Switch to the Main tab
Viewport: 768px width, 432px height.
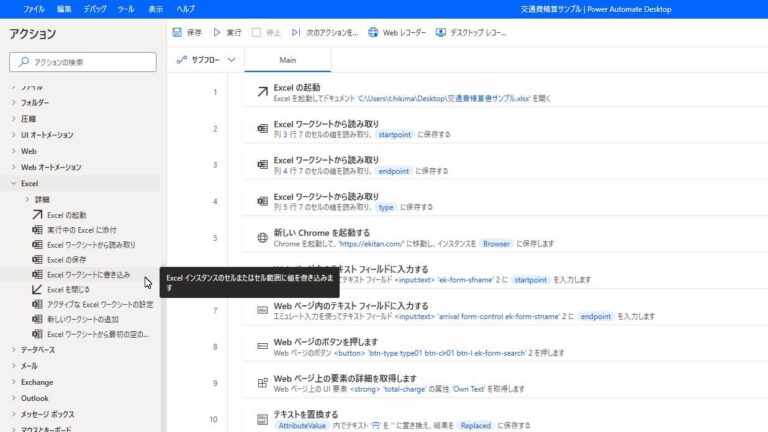click(288, 60)
